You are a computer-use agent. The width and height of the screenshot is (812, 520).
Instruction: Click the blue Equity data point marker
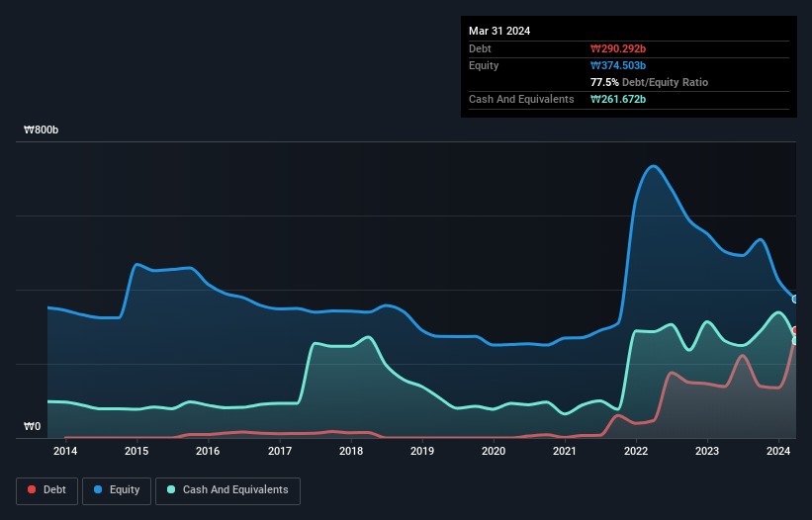click(x=795, y=300)
